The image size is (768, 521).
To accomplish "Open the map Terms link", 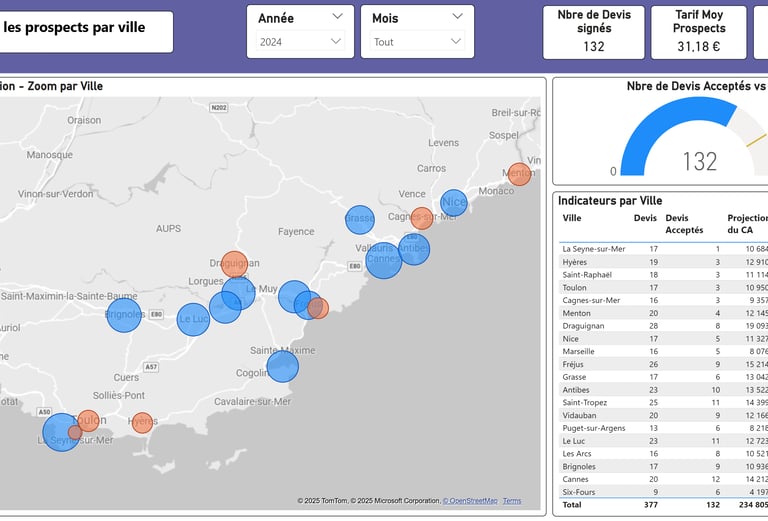I will [512, 500].
